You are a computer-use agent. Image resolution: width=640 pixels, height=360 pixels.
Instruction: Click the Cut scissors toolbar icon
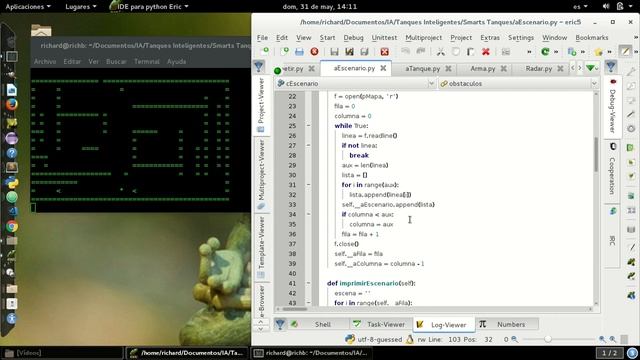(440, 51)
